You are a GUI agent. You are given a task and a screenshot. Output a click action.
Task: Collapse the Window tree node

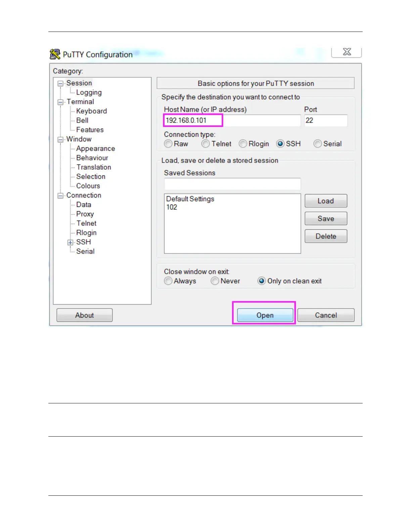pos(60,139)
